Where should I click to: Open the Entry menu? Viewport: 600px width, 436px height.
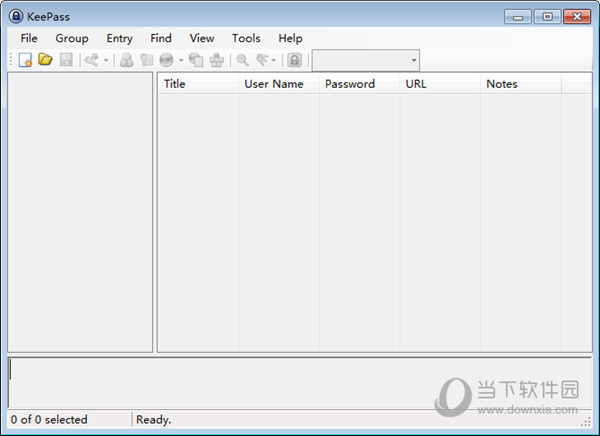[x=119, y=38]
